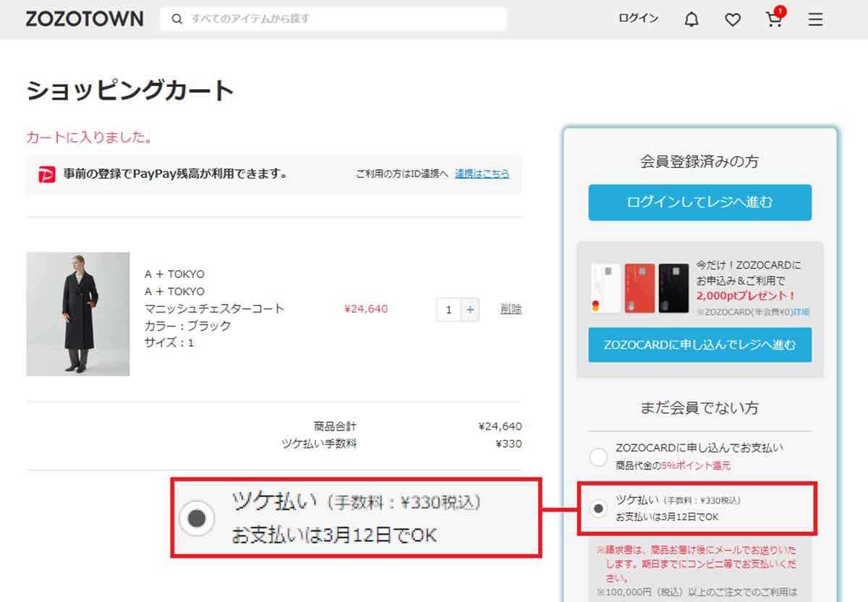The height and width of the screenshot is (602, 868).
Task: Delete the coat item with 削除
Action: pos(511,309)
